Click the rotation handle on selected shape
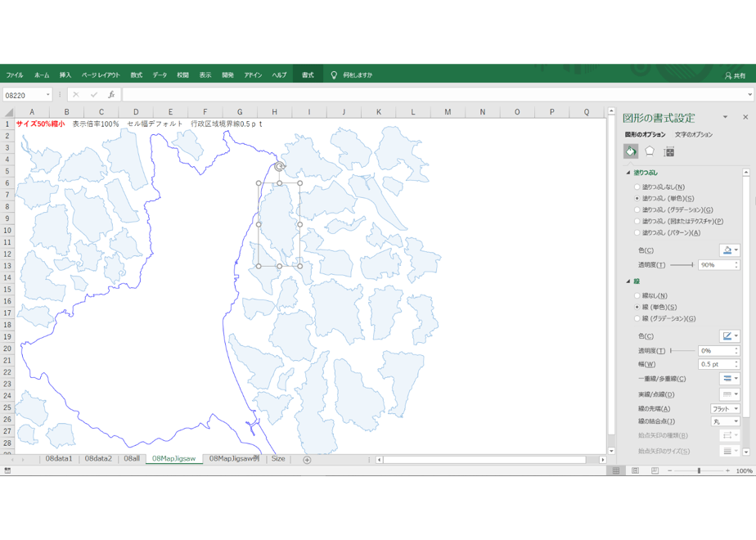The width and height of the screenshot is (756, 540). [x=279, y=167]
